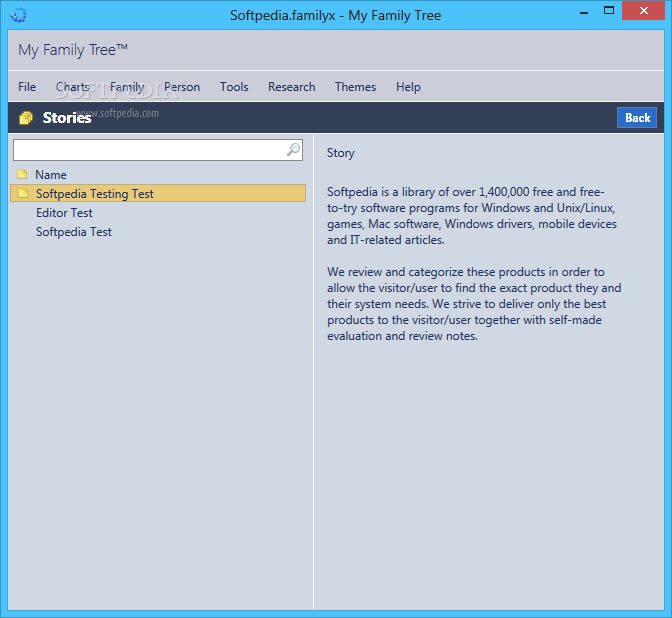672x618 pixels.
Task: Click the Softpedia Testing Test folder icon
Action: pyautogui.click(x=23, y=193)
